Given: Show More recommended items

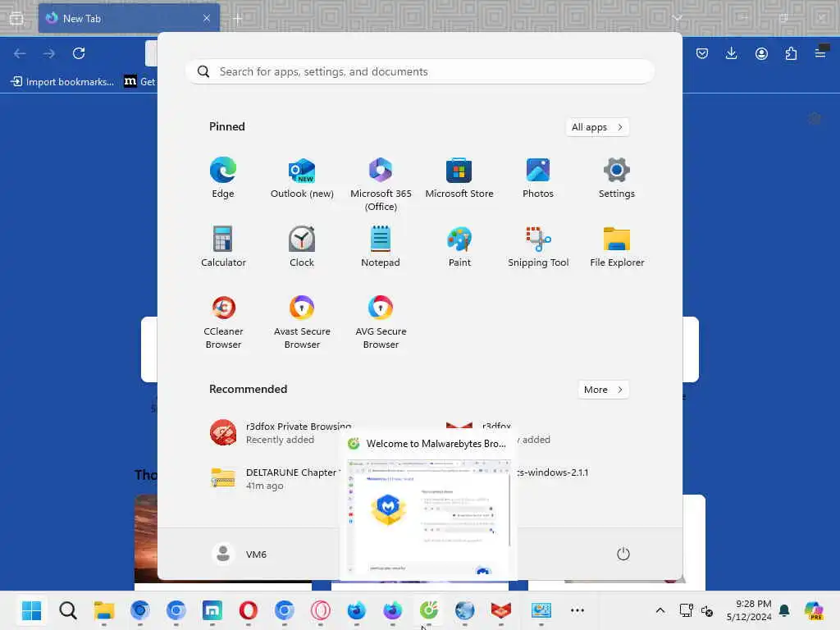Looking at the screenshot, I should (603, 390).
